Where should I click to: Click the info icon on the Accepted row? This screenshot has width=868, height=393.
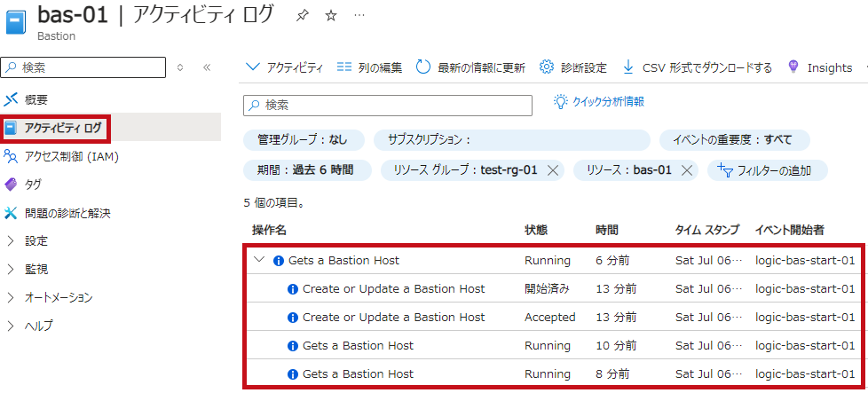click(x=293, y=318)
